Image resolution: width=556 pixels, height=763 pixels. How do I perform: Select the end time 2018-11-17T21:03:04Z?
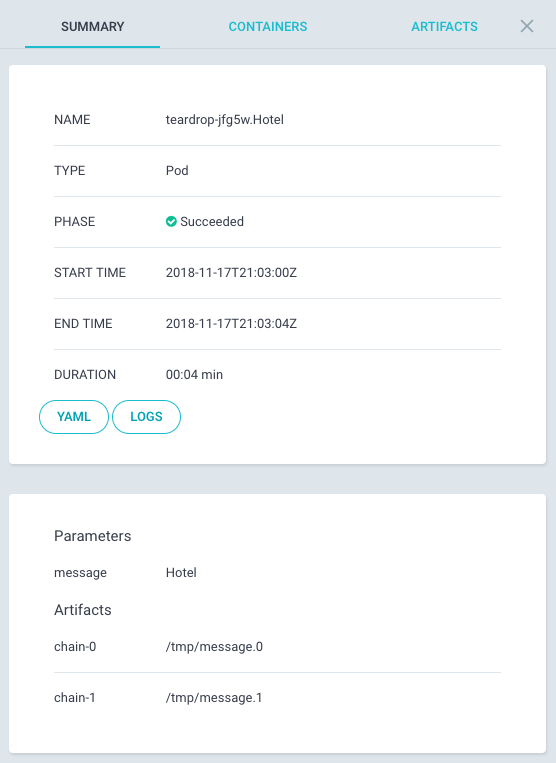231,324
